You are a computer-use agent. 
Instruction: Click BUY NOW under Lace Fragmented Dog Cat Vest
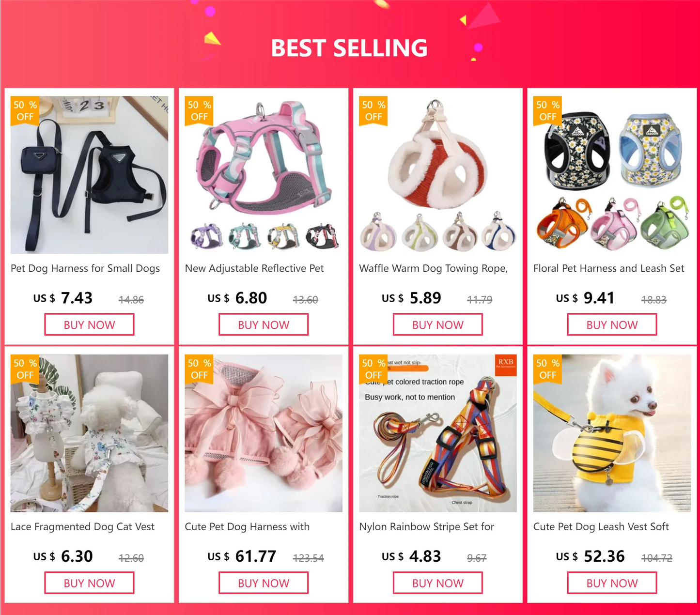pos(89,583)
